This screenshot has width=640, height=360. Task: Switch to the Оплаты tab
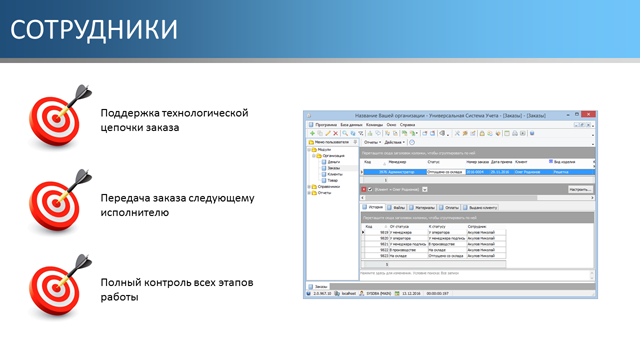click(x=449, y=208)
